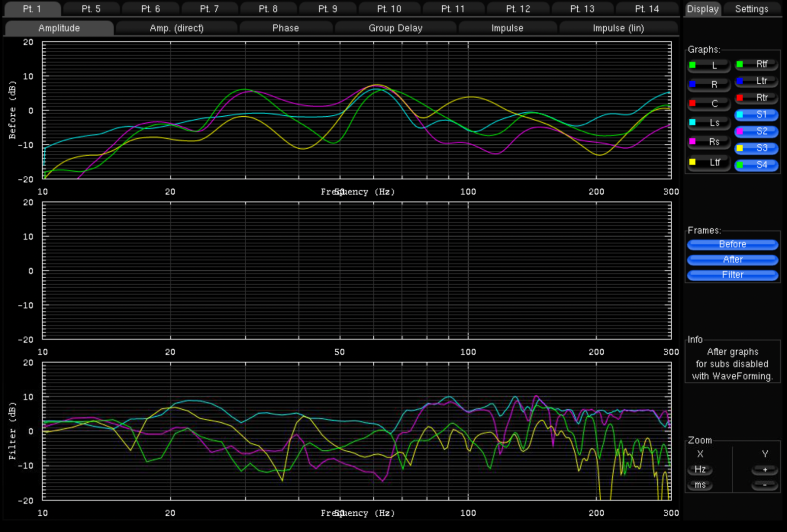
Task: Hide the Filter frame
Action: pos(732,275)
